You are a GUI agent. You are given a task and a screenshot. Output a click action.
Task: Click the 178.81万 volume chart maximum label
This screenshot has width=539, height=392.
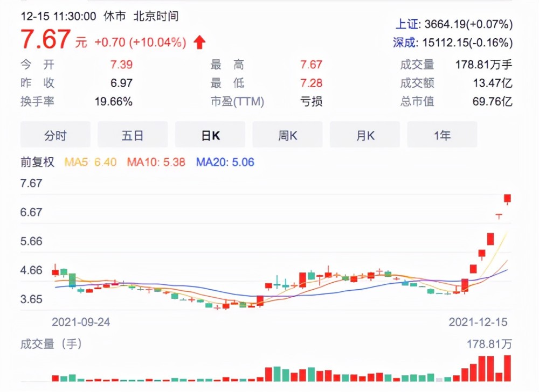(x=489, y=344)
